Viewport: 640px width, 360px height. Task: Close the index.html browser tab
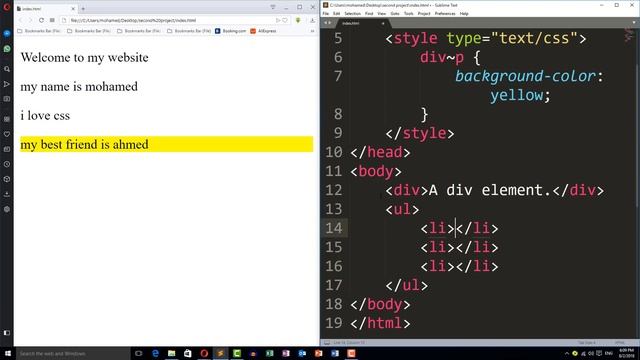[x=73, y=8]
